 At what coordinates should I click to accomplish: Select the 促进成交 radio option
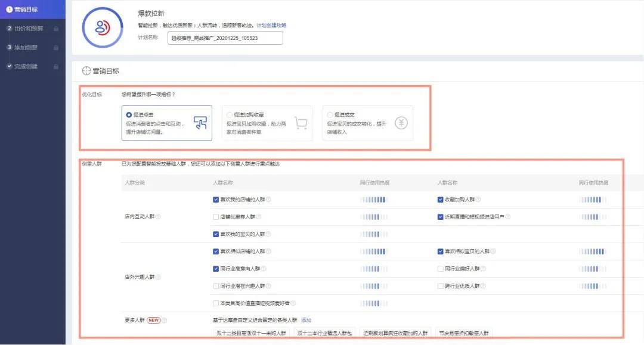coord(330,114)
